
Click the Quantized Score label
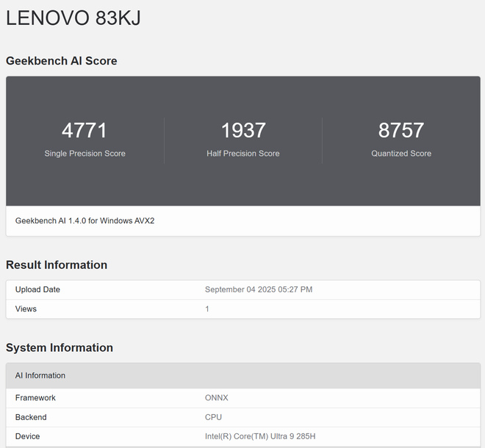[x=401, y=153]
